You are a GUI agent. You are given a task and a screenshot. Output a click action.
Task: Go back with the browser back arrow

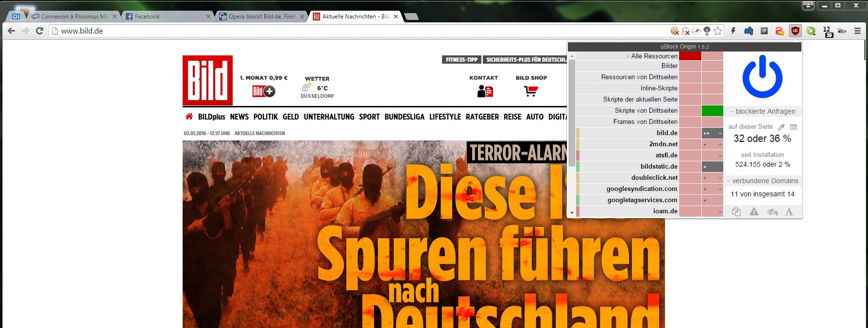coord(11,31)
